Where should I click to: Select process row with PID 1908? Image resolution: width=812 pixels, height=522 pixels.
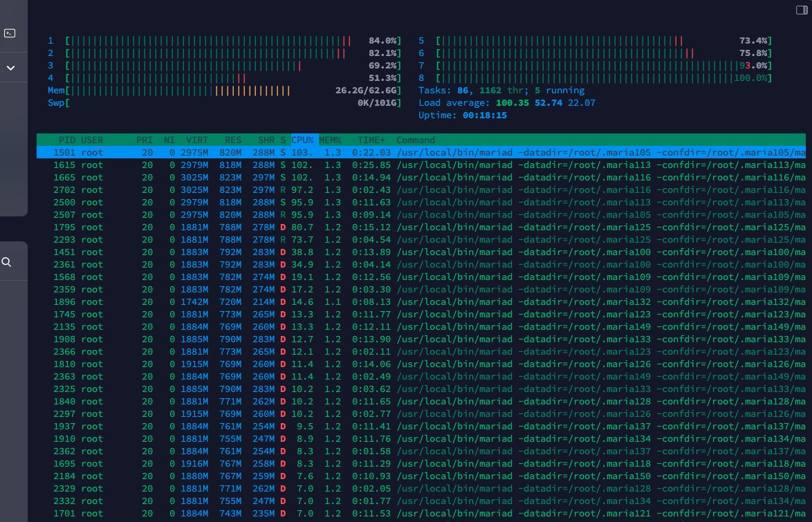(x=421, y=339)
